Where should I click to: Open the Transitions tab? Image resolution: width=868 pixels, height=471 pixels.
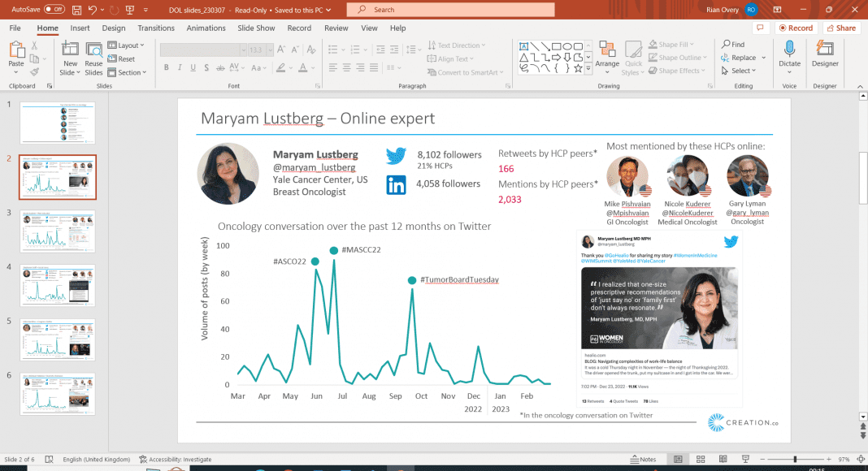[x=156, y=28]
